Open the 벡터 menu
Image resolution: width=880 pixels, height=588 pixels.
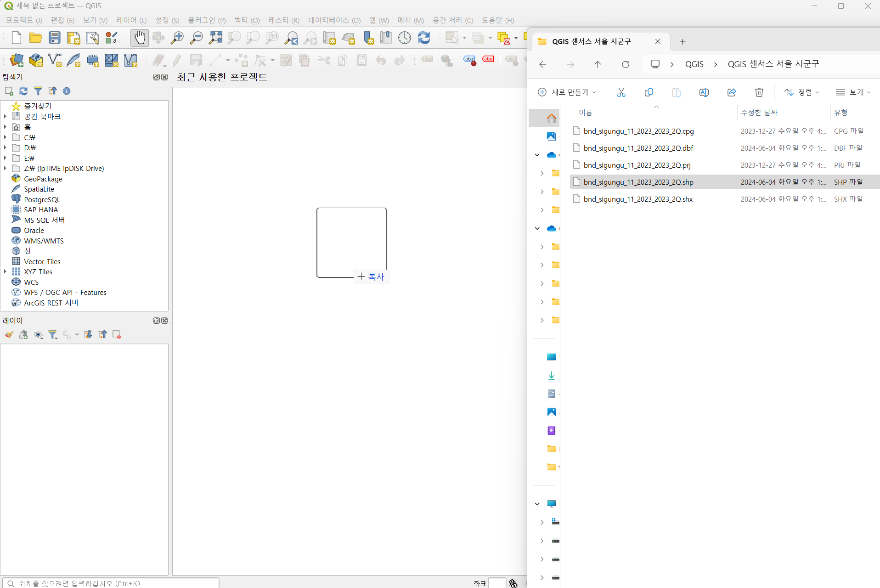pyautogui.click(x=247, y=20)
